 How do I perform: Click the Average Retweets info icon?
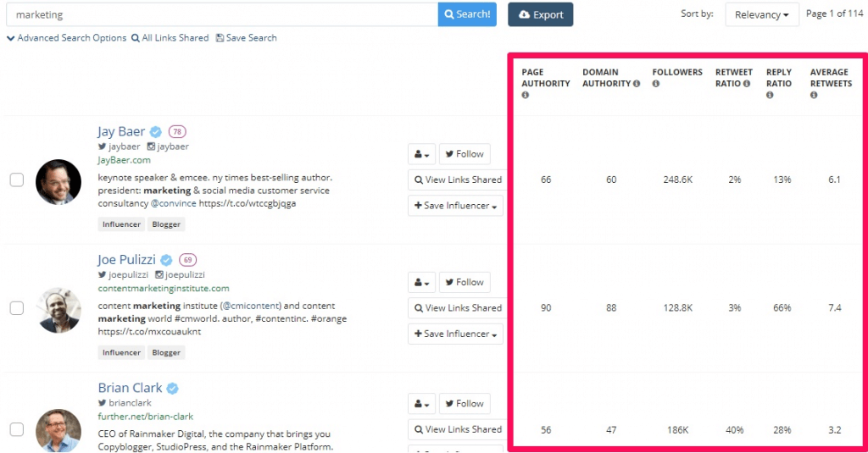click(814, 95)
